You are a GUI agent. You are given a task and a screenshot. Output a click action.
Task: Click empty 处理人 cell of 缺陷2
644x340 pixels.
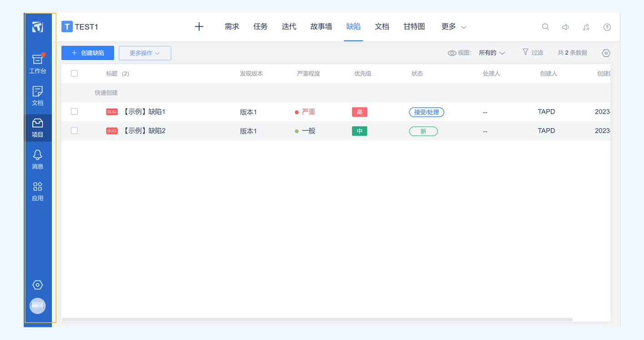[485, 131]
